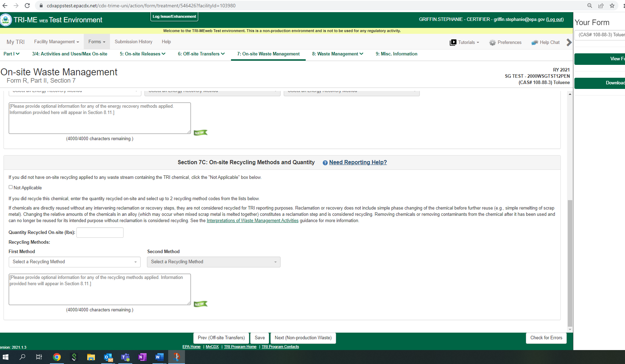
Task: Collapse the Your Form panel with the chevron arrow
Action: click(x=569, y=43)
